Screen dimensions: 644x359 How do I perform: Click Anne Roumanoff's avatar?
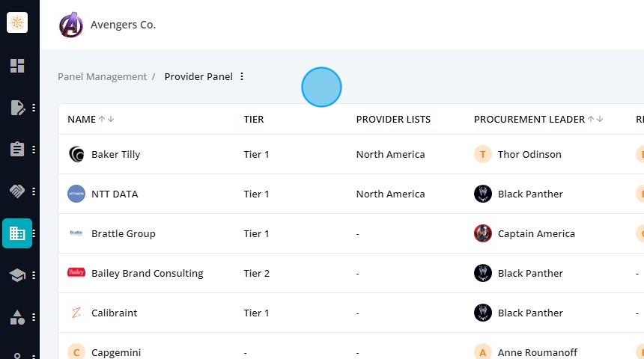[483, 352]
